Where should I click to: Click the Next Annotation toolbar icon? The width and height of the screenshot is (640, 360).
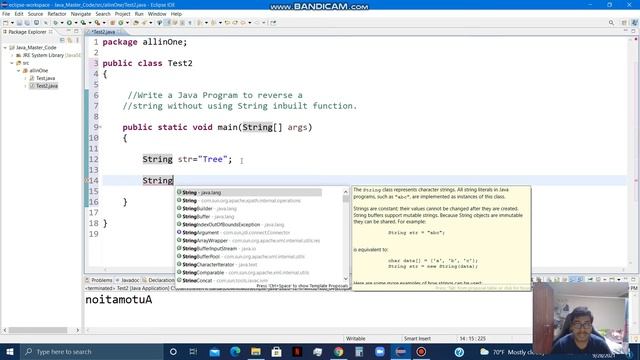200,23
